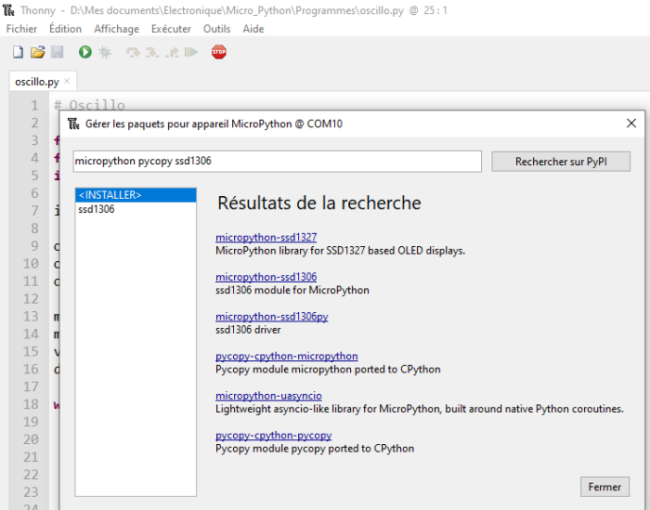The height and width of the screenshot is (510, 650).
Task: Click 'Pycopy module pycopy ported to CPython' text
Action: pyautogui.click(x=315, y=449)
